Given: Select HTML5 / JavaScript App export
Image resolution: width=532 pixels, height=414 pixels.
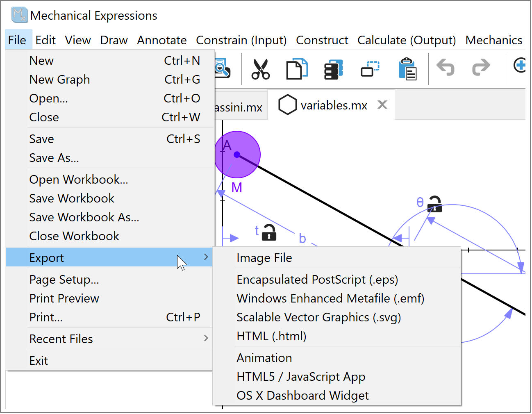Looking at the screenshot, I should [x=301, y=377].
